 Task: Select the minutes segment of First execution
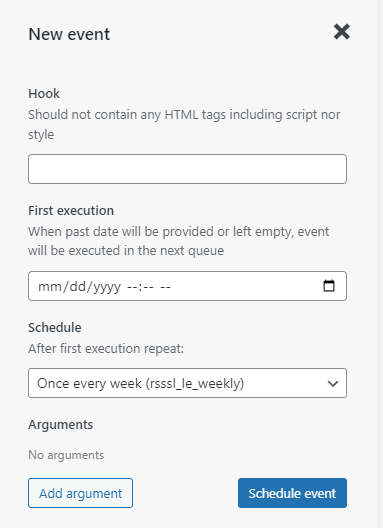pos(148,287)
